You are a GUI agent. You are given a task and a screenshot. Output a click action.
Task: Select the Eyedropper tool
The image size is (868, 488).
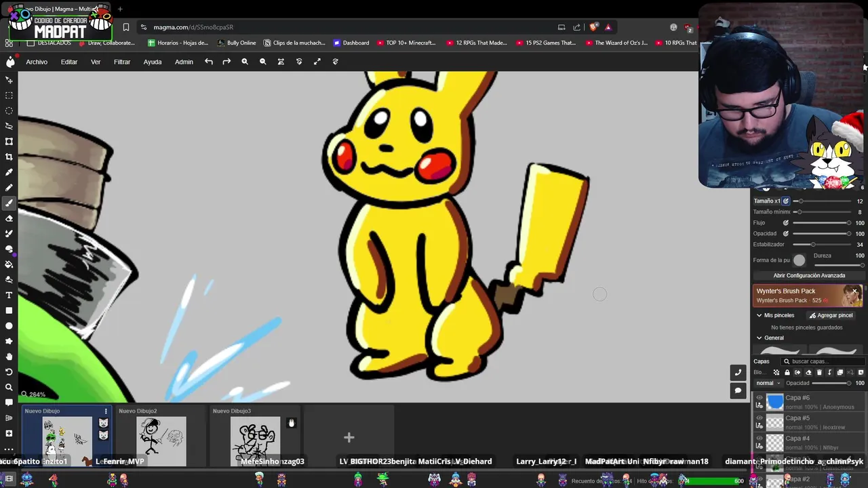[x=9, y=172]
